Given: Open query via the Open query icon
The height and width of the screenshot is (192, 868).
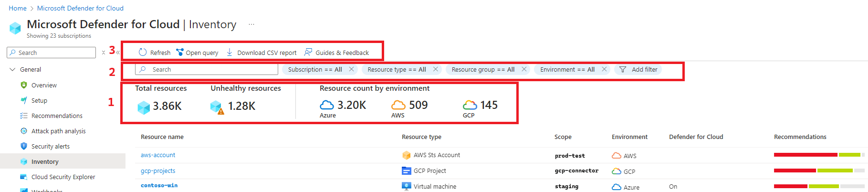Looking at the screenshot, I should coord(180,53).
